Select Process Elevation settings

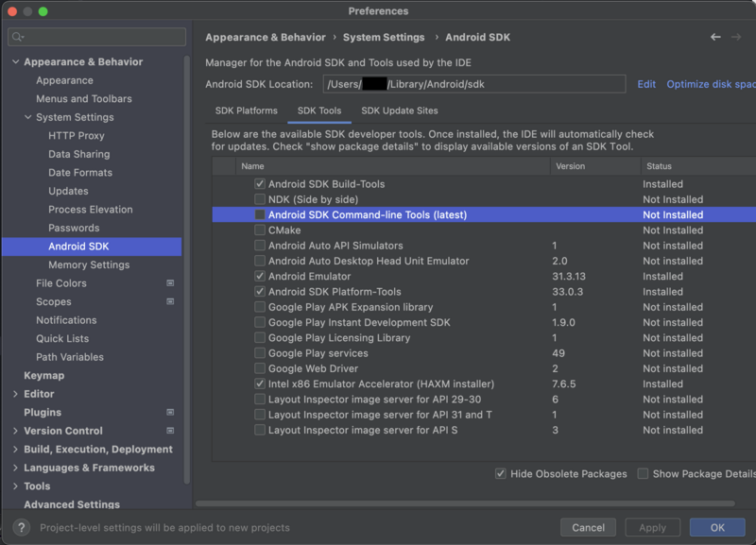[x=90, y=210]
